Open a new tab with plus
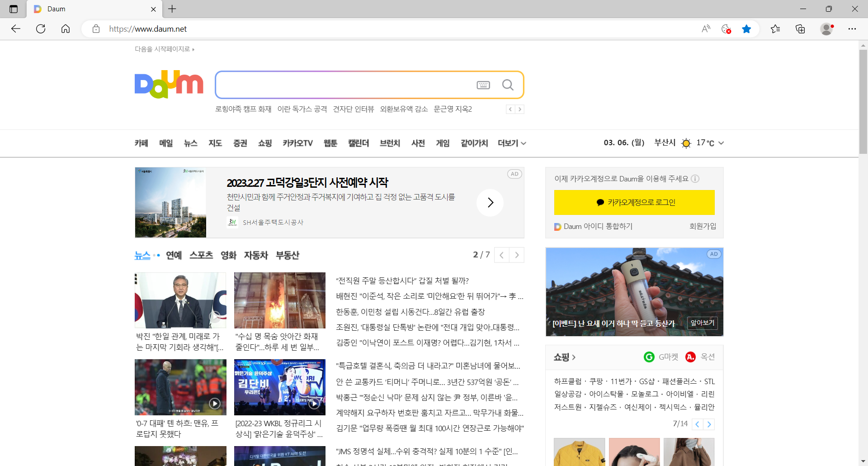868x466 pixels. pos(172,9)
